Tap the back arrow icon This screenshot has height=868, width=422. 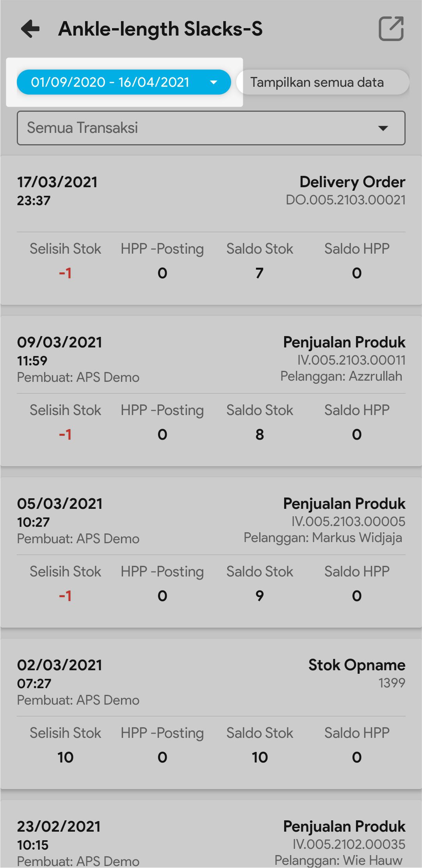pyautogui.click(x=30, y=29)
